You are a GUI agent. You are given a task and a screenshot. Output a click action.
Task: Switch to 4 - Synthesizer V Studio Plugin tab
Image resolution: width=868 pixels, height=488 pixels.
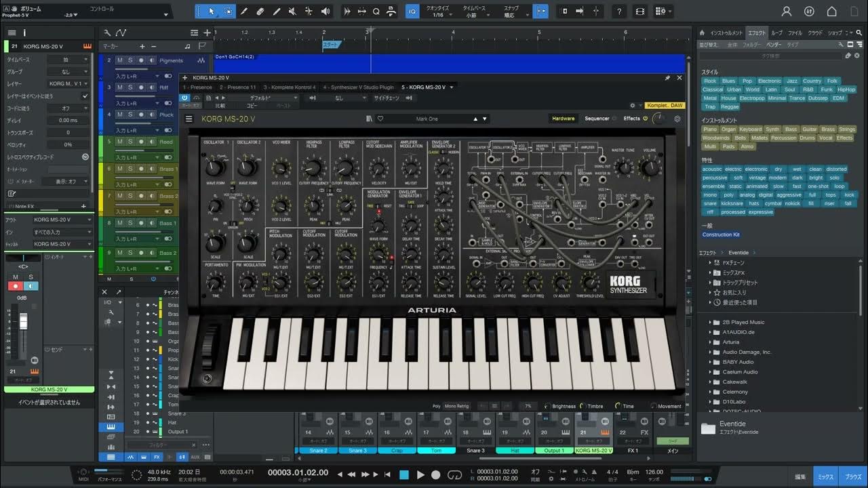[x=359, y=87]
